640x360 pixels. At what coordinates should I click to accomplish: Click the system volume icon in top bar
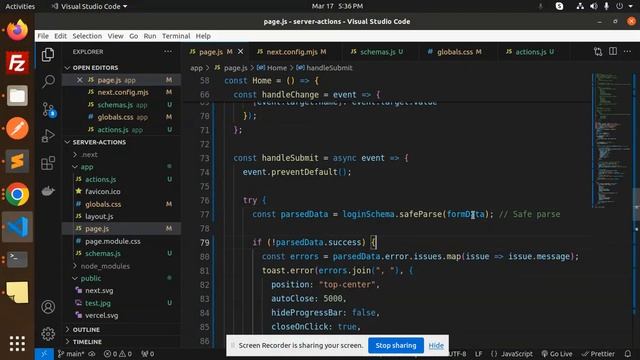click(x=593, y=6)
